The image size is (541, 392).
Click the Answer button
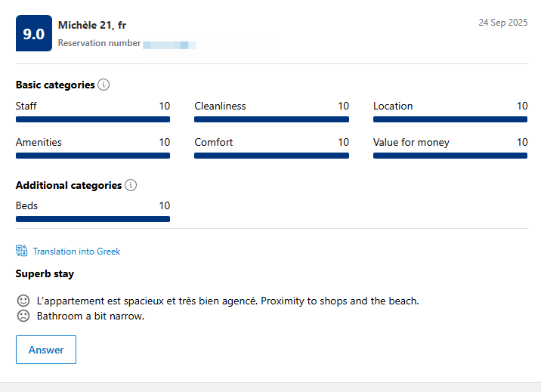click(46, 350)
